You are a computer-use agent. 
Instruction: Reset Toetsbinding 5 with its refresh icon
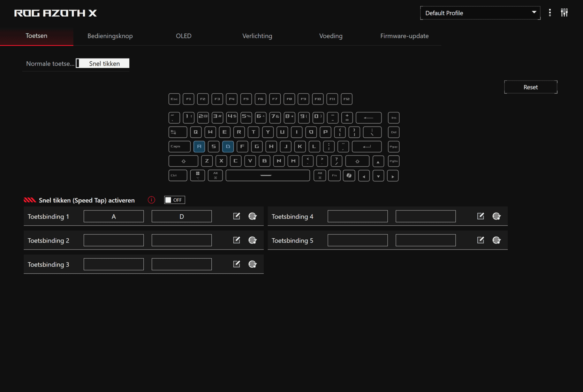point(497,240)
